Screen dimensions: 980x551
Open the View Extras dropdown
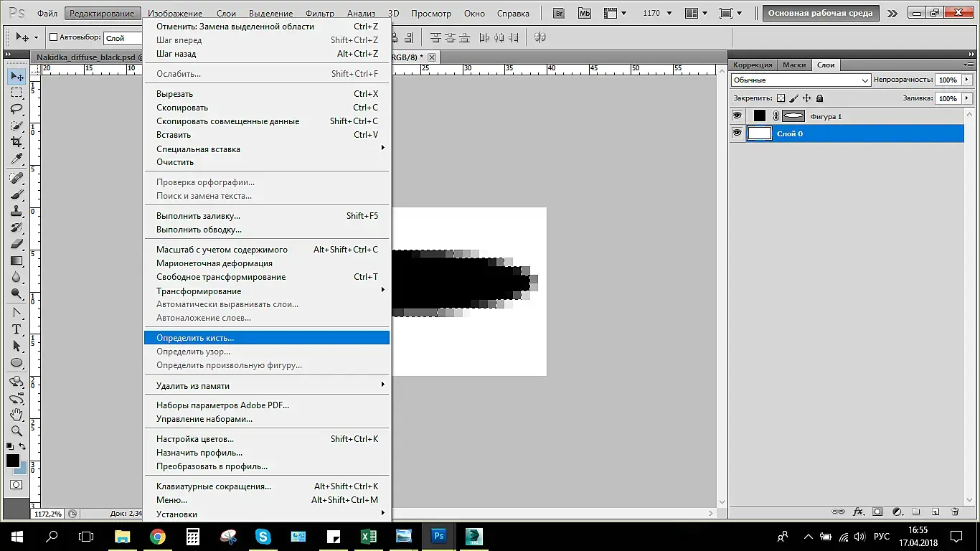(x=614, y=13)
